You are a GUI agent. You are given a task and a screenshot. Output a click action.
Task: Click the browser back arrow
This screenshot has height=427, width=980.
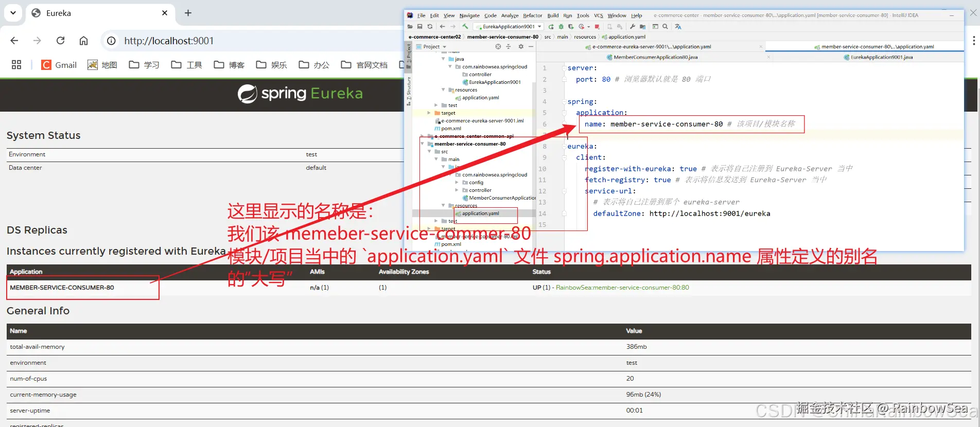point(14,41)
